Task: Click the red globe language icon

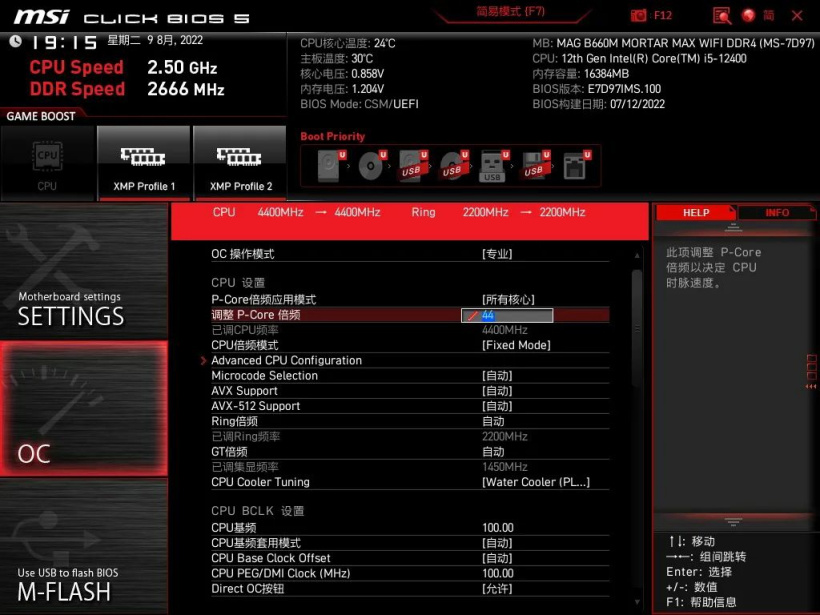Action: [x=748, y=15]
